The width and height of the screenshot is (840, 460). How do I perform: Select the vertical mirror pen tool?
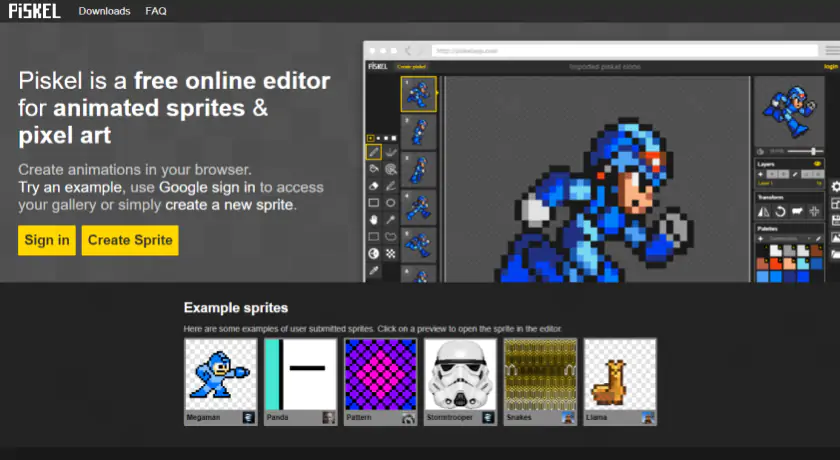tap(391, 152)
